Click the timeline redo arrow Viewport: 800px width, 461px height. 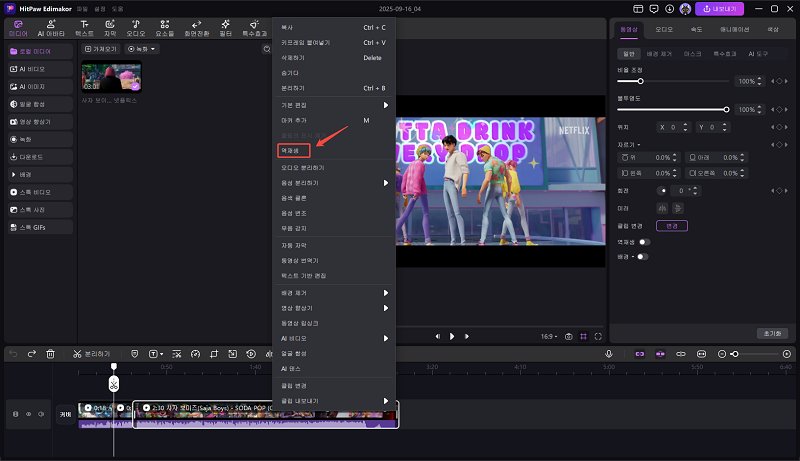click(x=32, y=354)
